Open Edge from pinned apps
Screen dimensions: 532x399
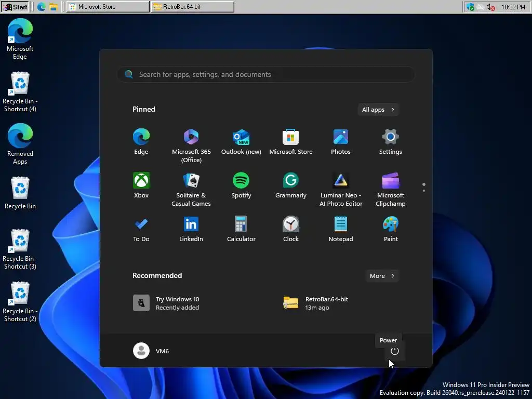[141, 142]
